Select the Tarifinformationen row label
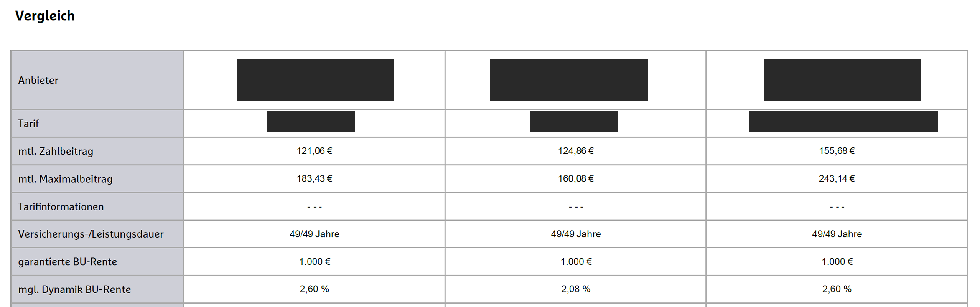Viewport: 980px width, 307px height. click(61, 206)
